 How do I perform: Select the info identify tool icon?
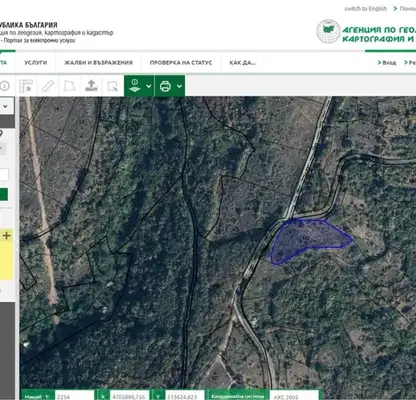coord(4,86)
